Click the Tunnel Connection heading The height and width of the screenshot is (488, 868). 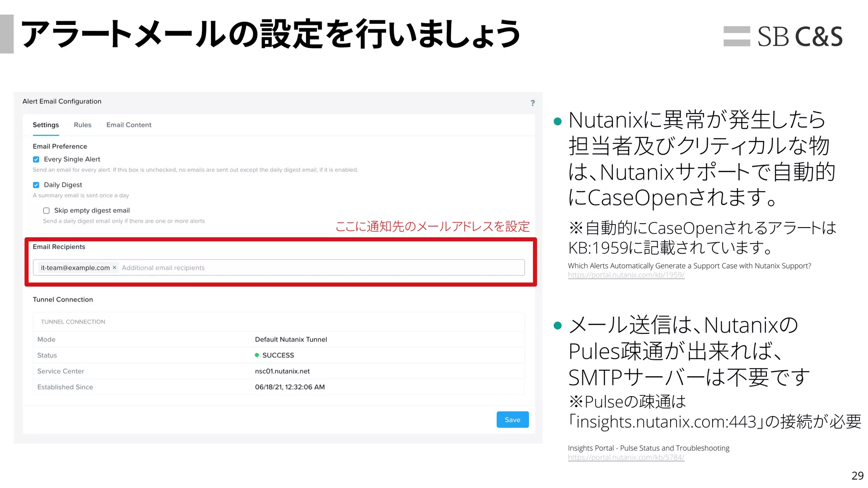[x=63, y=299]
